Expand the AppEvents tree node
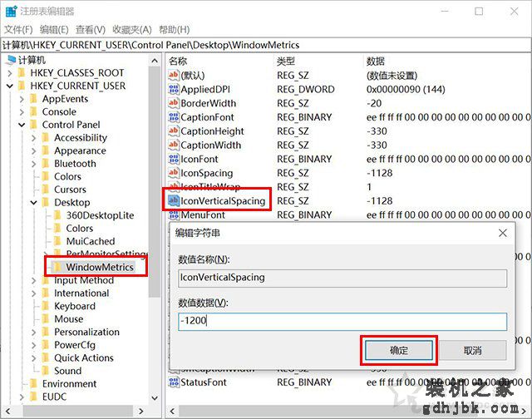The height and width of the screenshot is (419, 532). tap(22, 99)
